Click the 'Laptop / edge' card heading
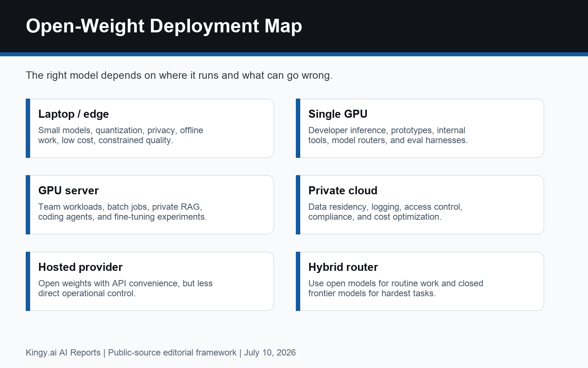 pyautogui.click(x=73, y=114)
